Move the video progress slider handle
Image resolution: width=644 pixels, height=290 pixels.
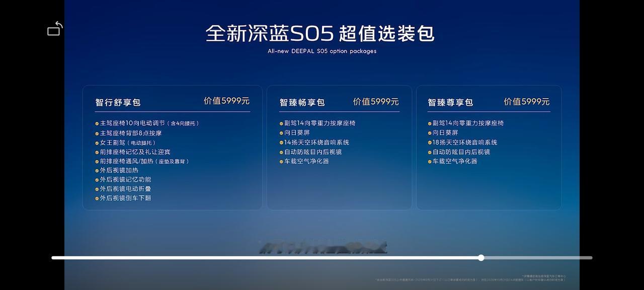481,258
